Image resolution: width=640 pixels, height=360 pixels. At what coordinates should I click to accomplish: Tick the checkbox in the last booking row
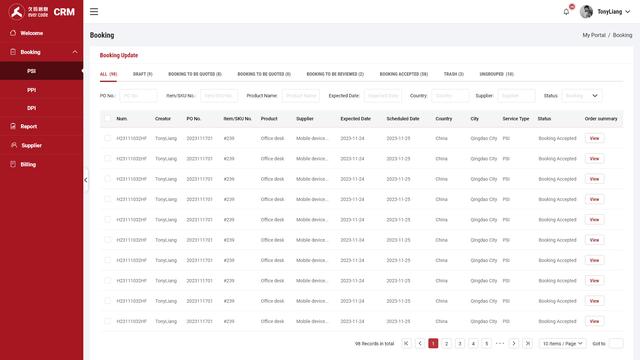pos(107,321)
